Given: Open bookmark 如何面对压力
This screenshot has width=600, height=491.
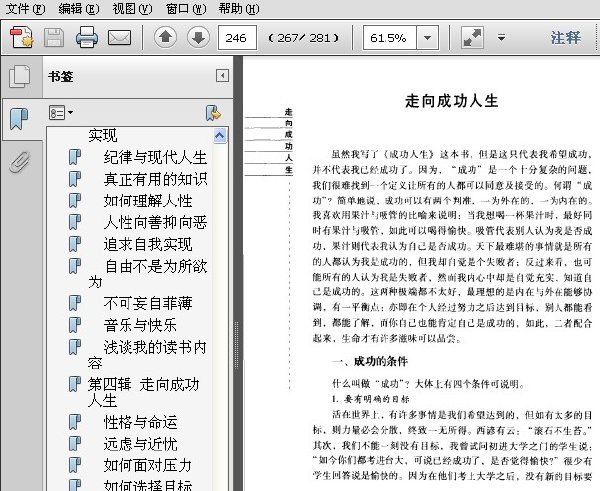Looking at the screenshot, I should pos(148,465).
